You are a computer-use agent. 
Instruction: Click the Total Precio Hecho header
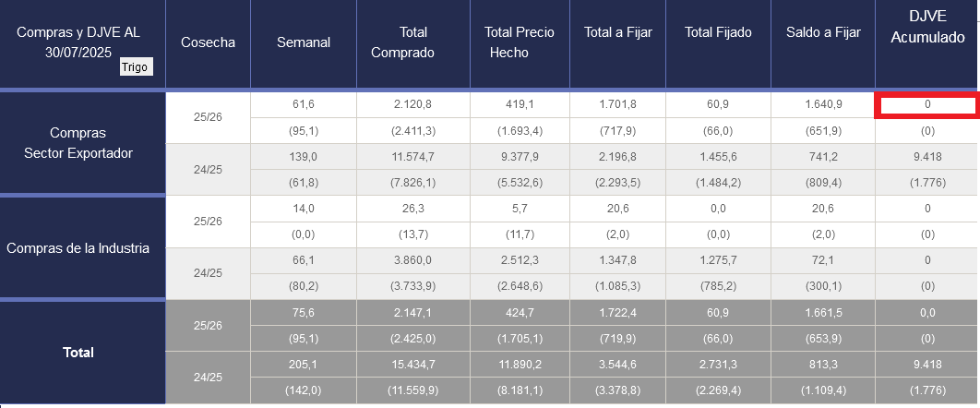pos(520,42)
